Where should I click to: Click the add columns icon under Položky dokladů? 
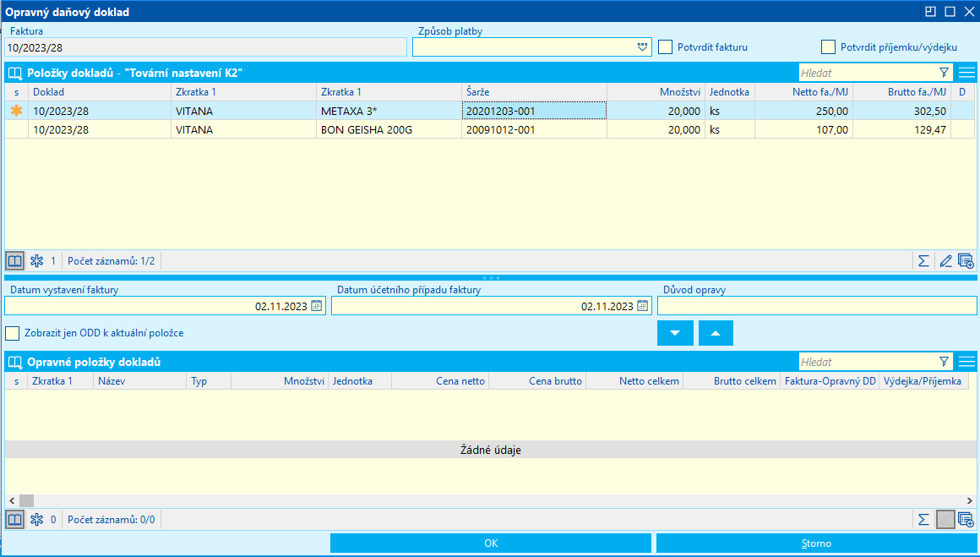point(966,260)
